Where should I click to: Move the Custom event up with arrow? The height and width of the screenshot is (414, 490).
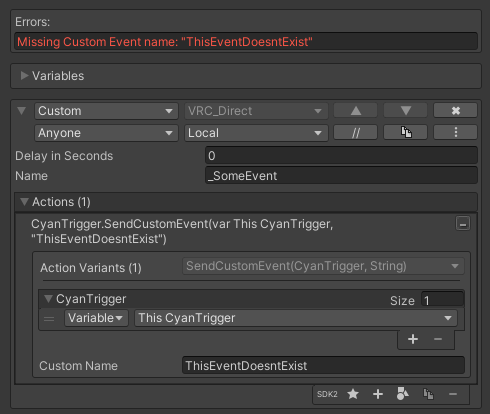coord(355,111)
